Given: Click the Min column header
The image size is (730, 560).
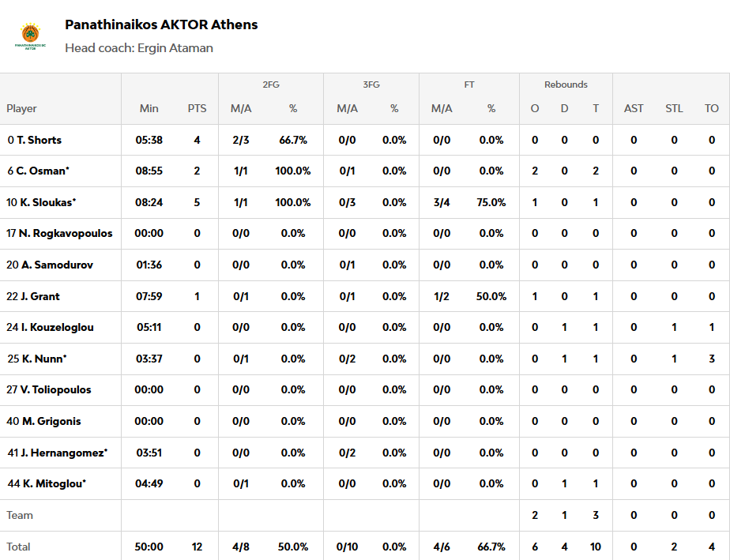Looking at the screenshot, I should point(149,108).
